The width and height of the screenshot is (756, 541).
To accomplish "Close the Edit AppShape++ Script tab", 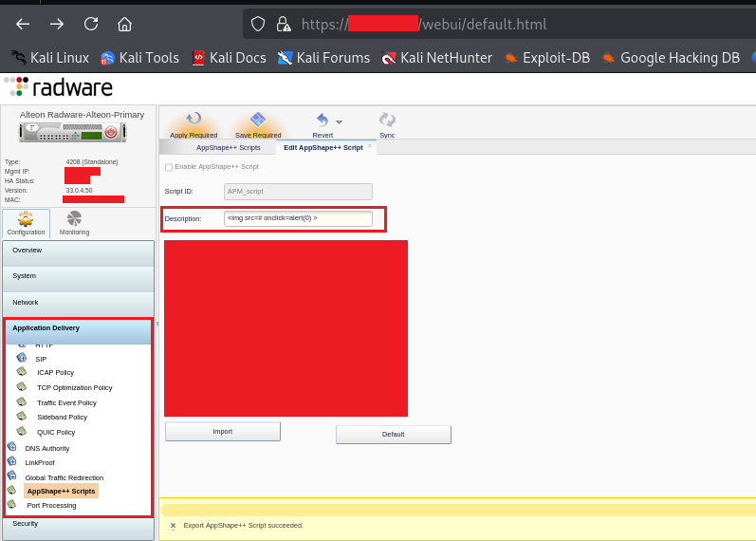I will coord(370,147).
